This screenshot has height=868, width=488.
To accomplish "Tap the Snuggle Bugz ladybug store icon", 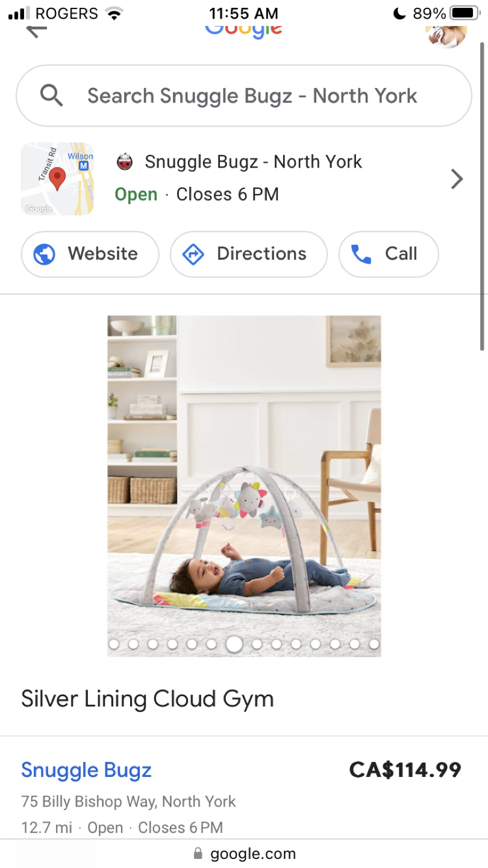I will (125, 162).
